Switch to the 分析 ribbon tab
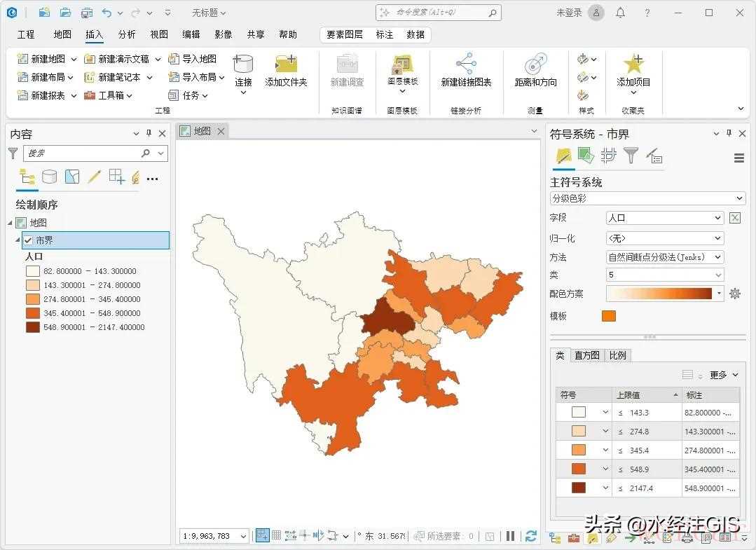 [x=127, y=34]
